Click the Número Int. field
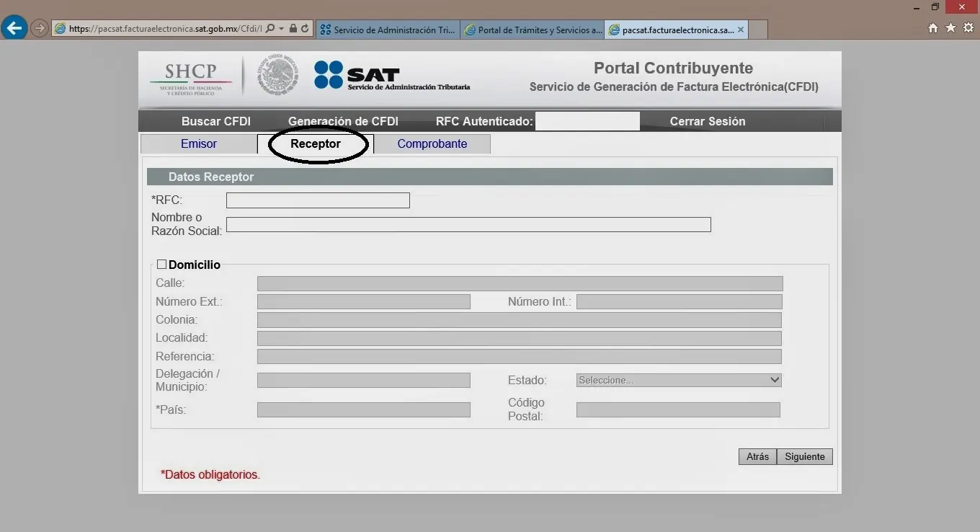Viewport: 980px width, 532px height. (679, 301)
